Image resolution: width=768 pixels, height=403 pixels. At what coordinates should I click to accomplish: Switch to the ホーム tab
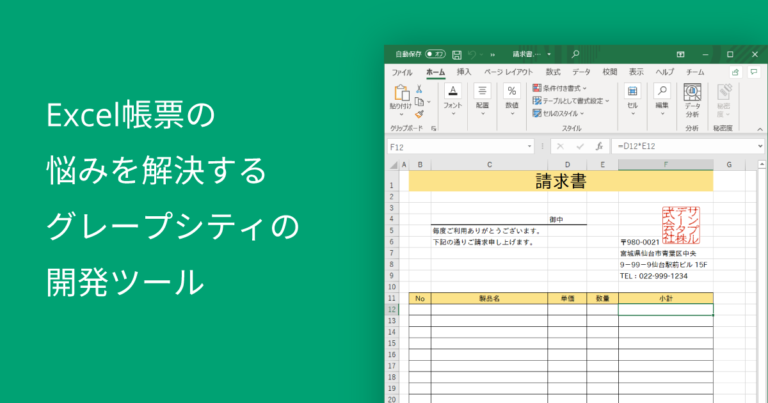435,72
